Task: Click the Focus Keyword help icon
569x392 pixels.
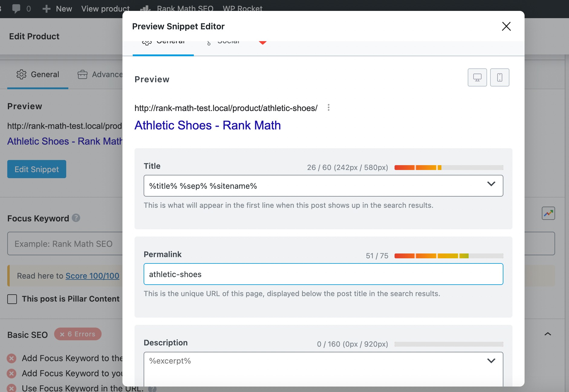Action: tap(76, 218)
